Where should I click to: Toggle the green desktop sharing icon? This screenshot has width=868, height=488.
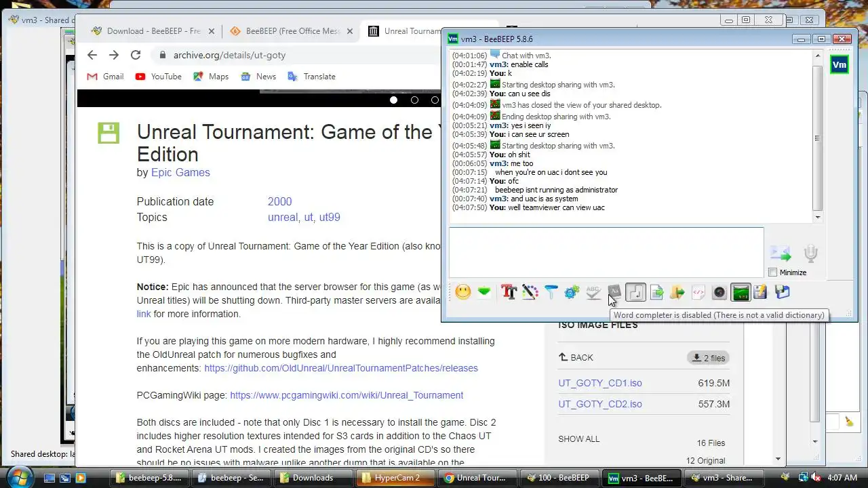[x=741, y=292]
